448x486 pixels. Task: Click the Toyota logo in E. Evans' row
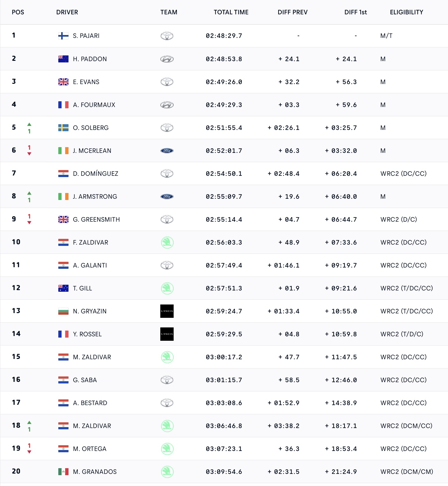[x=167, y=82]
